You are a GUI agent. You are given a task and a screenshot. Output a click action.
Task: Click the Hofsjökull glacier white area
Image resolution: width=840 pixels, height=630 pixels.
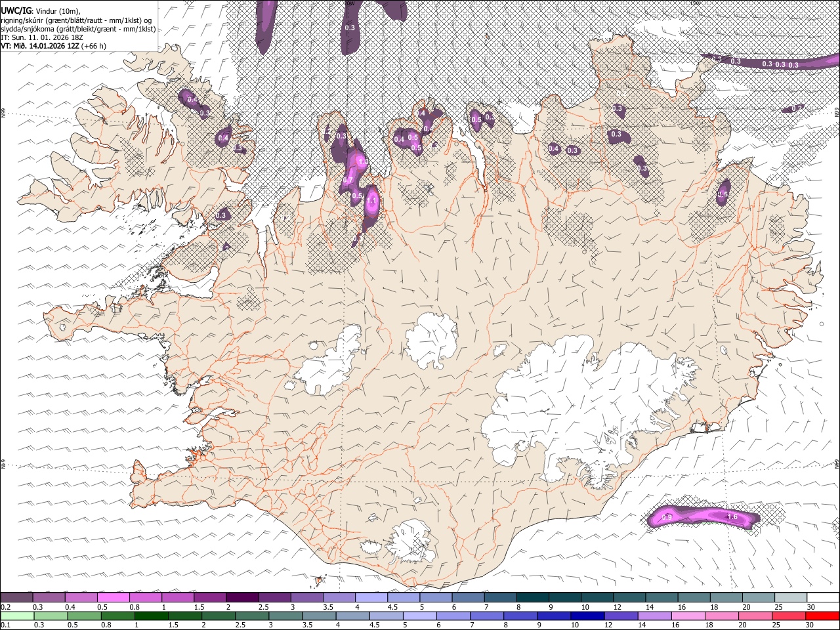(x=431, y=340)
